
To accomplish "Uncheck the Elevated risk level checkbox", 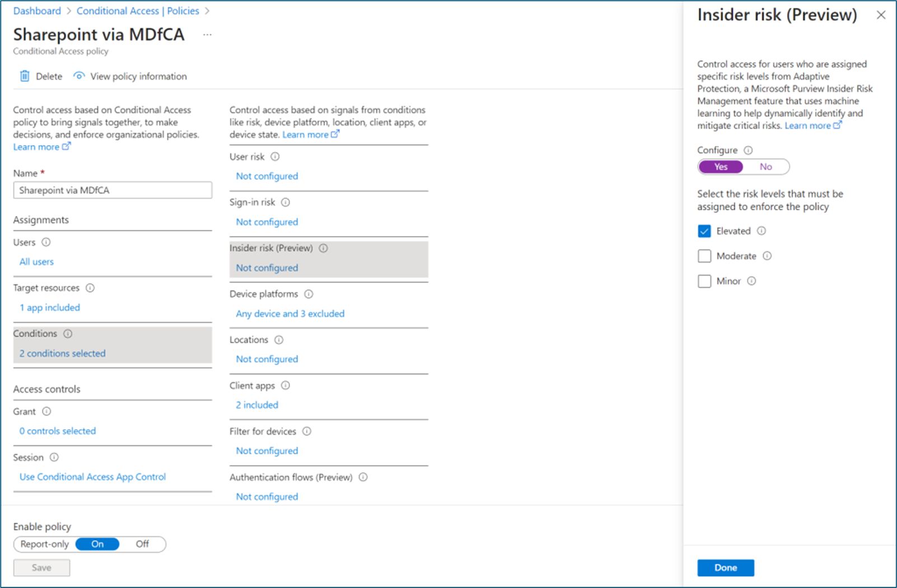I will coord(704,231).
